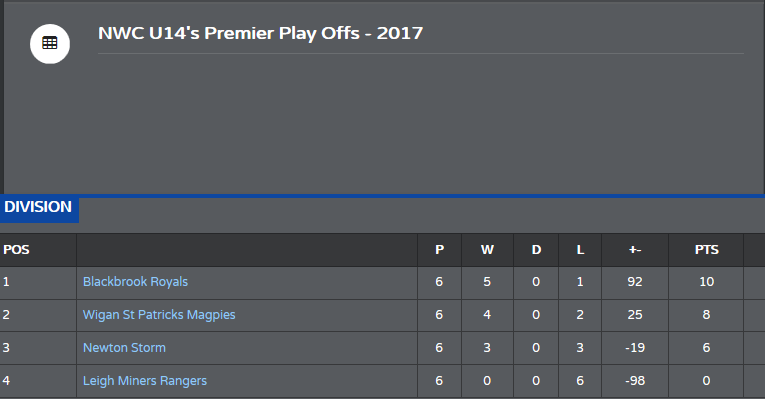Click the 92 points difference cell

[635, 282]
